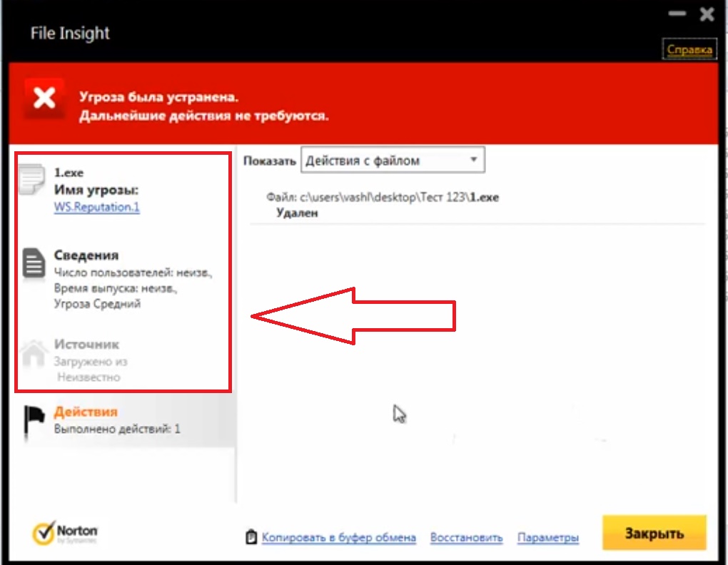
Task: Click 'Угроза была устранена.' banner text
Action: click(158, 97)
